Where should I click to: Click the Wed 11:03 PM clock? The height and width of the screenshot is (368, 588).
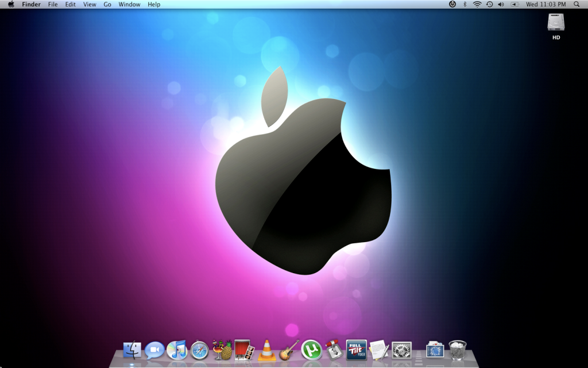(546, 5)
